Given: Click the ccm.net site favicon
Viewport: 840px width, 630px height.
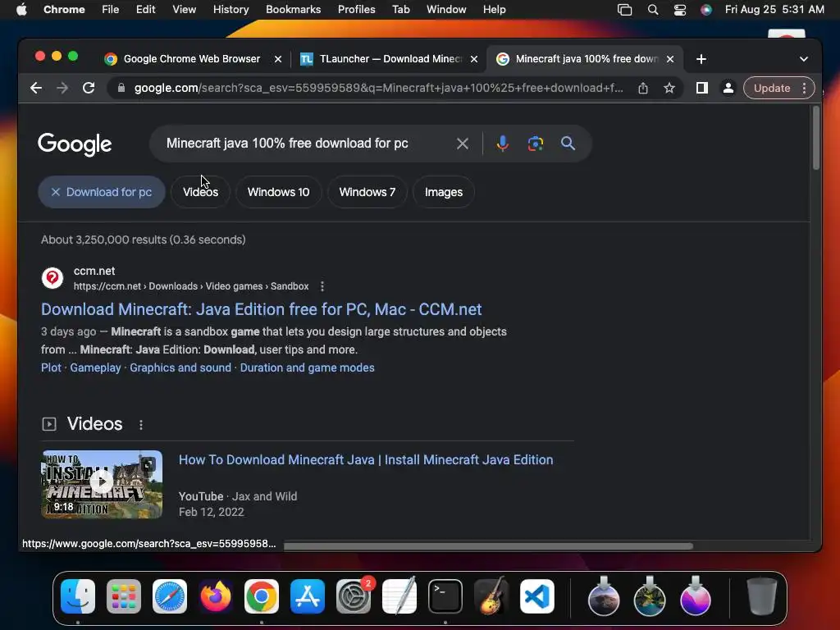Looking at the screenshot, I should 52,278.
